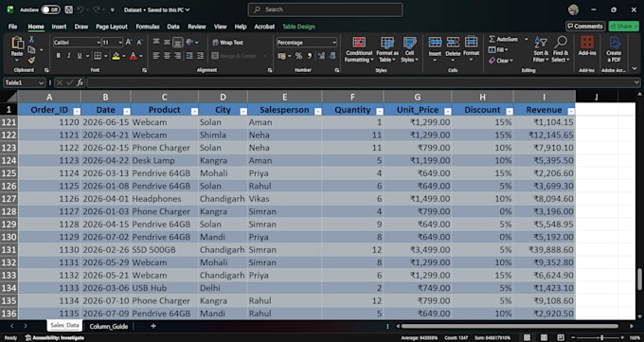The height and width of the screenshot is (342, 644).
Task: Click the Paste clipboard icon
Action: 17,44
